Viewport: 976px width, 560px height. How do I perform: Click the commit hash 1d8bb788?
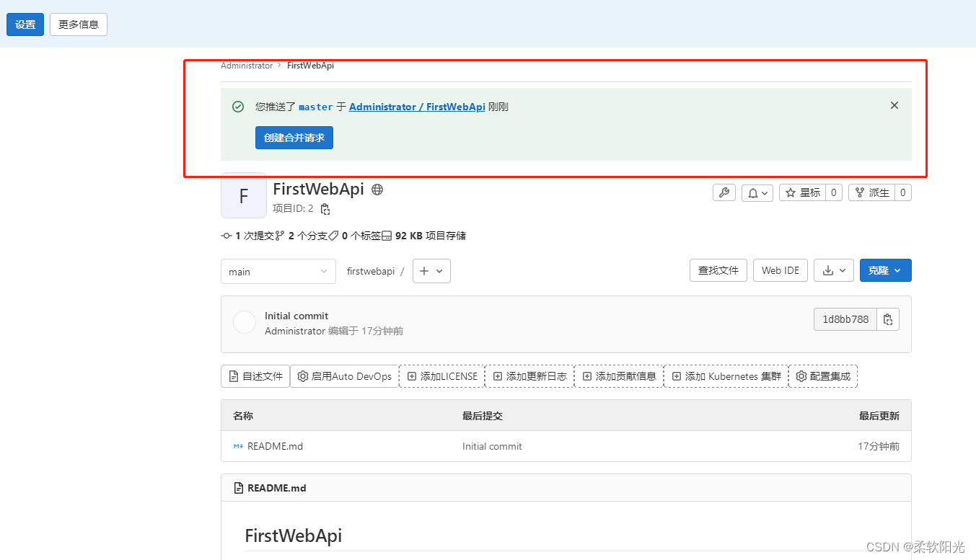[845, 319]
